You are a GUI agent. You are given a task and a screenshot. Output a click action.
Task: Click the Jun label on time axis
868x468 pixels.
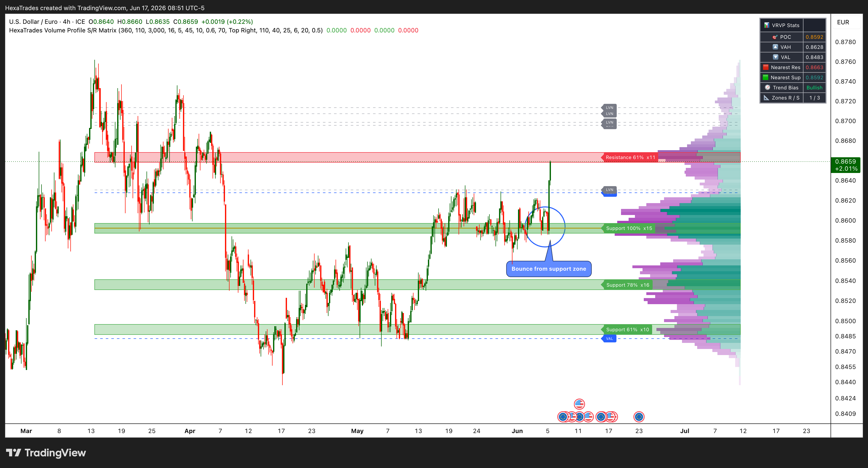[x=517, y=431]
